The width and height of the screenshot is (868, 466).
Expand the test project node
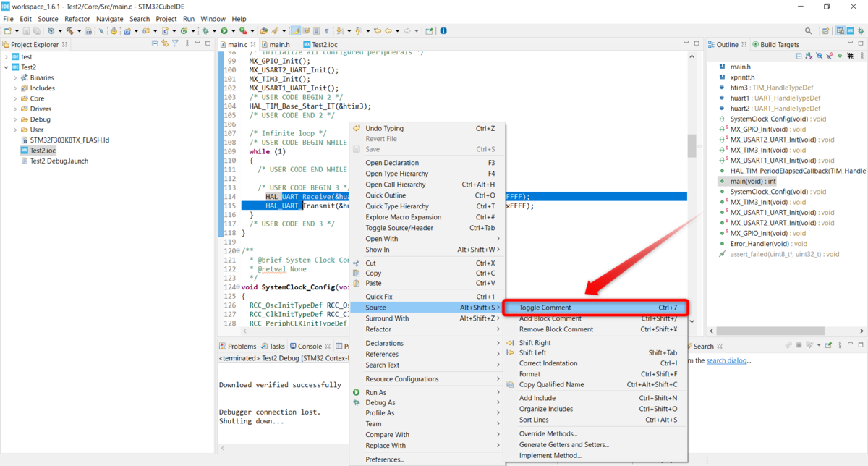[x=6, y=56]
